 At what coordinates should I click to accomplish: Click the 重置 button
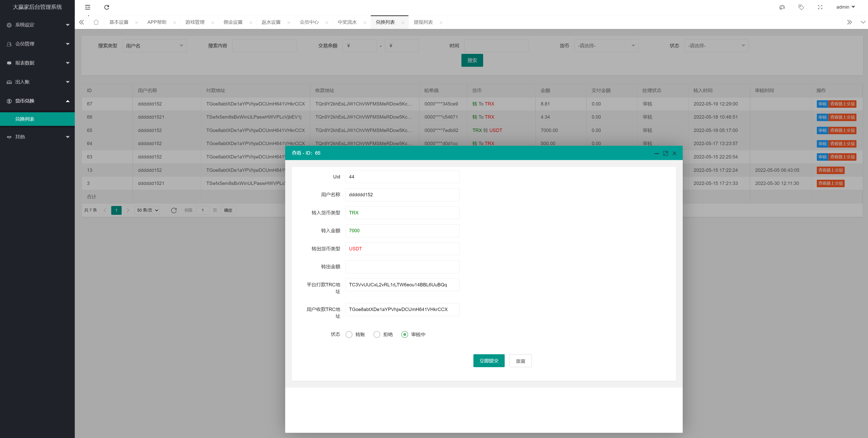click(x=520, y=361)
